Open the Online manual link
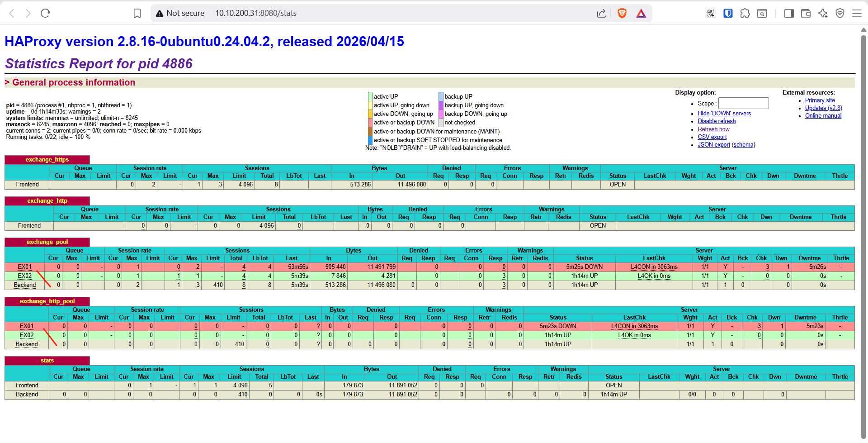868x443 pixels. [823, 116]
